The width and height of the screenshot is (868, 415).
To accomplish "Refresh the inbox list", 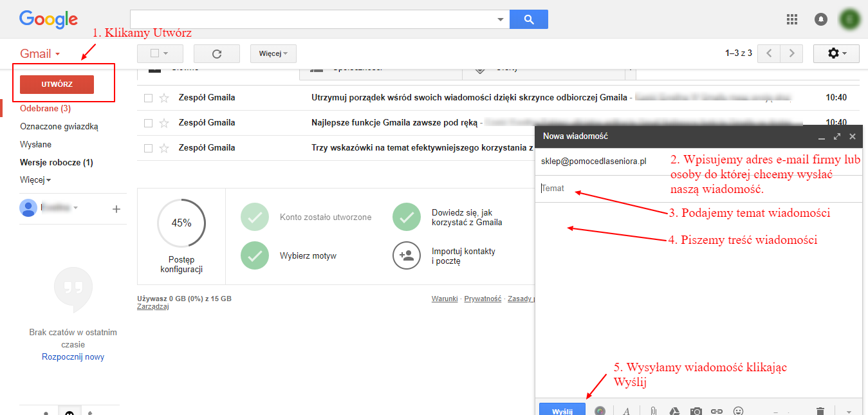I will pyautogui.click(x=217, y=53).
